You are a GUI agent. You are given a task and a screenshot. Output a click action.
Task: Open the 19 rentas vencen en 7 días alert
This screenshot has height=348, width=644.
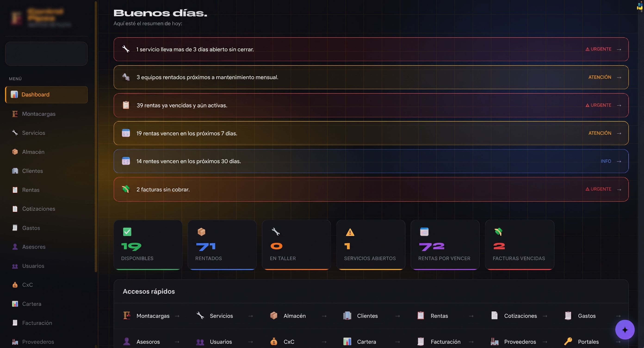[371, 133]
